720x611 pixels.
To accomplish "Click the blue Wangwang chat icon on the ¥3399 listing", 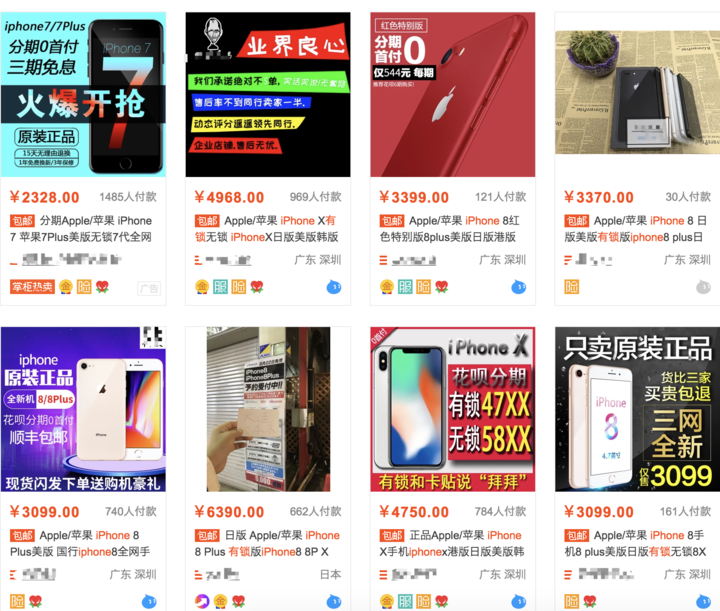I will [x=518, y=287].
